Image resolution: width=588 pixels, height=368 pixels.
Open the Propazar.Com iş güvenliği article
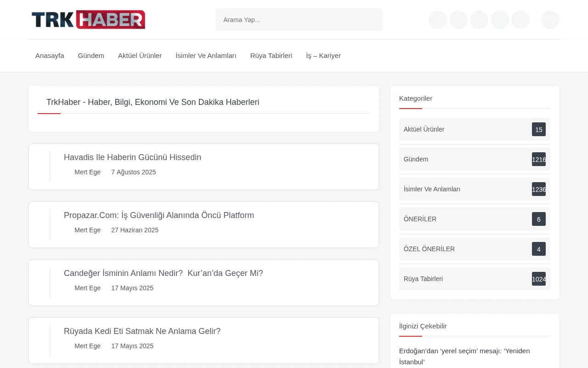159,215
